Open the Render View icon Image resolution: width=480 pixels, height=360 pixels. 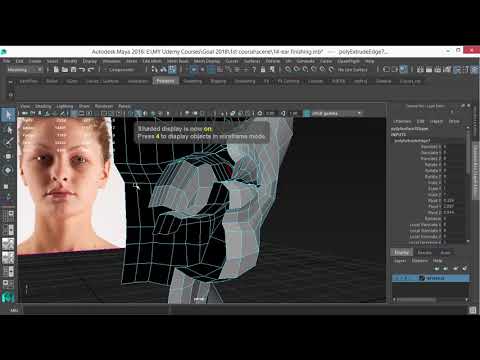point(421,69)
